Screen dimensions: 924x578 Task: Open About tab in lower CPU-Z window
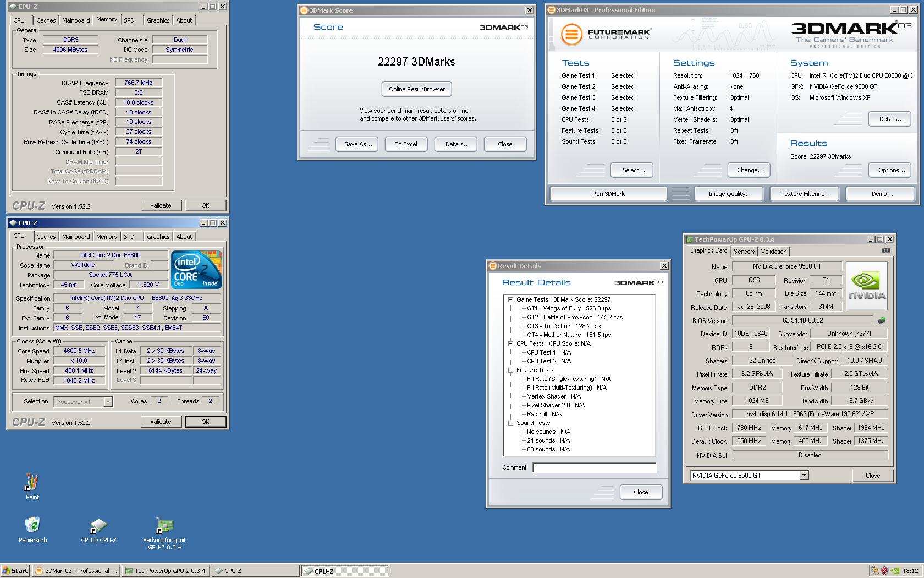coord(184,237)
